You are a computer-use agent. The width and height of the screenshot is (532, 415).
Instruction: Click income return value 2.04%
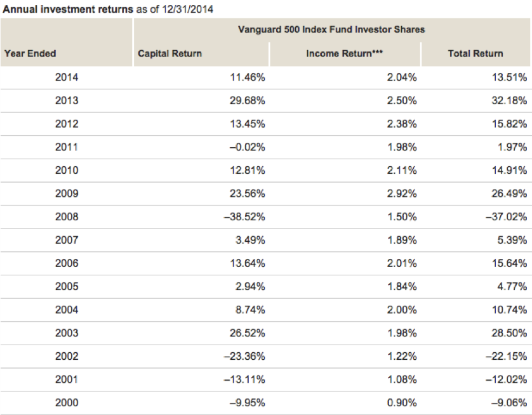(x=402, y=77)
